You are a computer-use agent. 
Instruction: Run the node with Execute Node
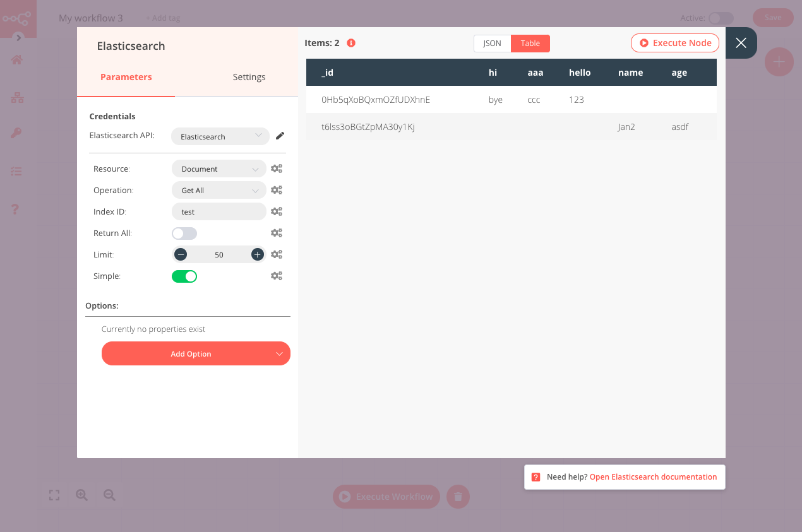[674, 43]
